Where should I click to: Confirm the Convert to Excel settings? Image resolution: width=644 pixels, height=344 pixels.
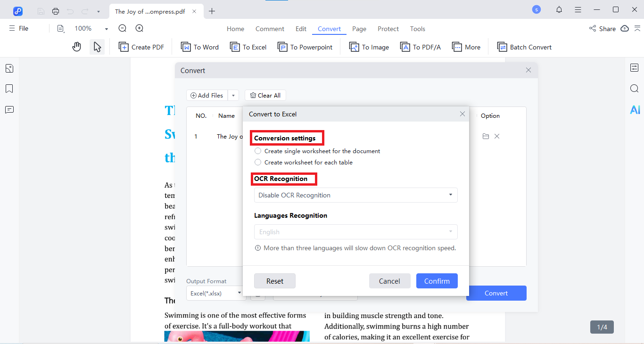point(437,280)
